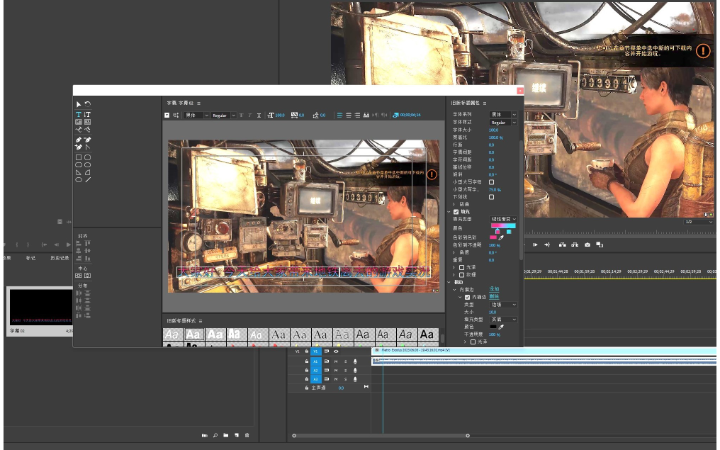Viewport: 720px width, 450px height.
Task: Open the Fill Type dropdown
Action: tap(503, 219)
